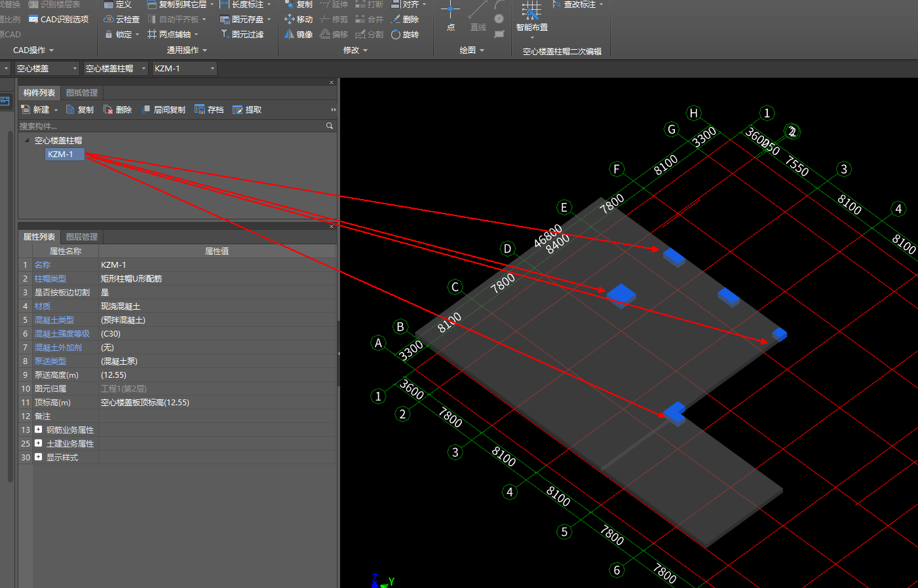The image size is (918, 588).
Task: Click the 定义 (Define) tool icon
Action: [x=109, y=5]
